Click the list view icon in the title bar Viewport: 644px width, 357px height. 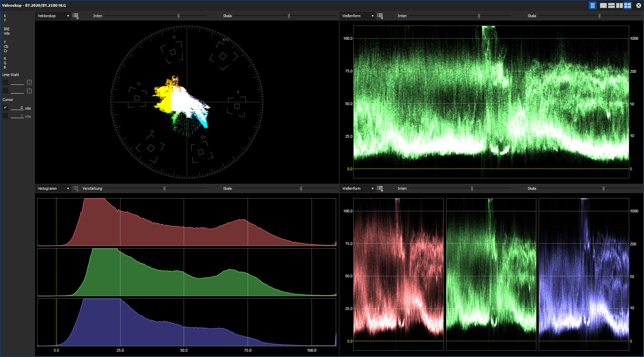coord(592,5)
